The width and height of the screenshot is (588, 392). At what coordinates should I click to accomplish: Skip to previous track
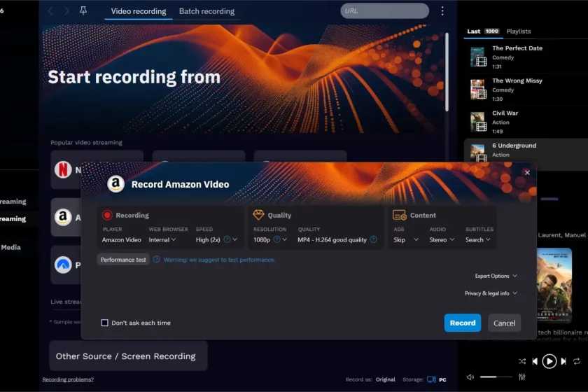pyautogui.click(x=535, y=361)
